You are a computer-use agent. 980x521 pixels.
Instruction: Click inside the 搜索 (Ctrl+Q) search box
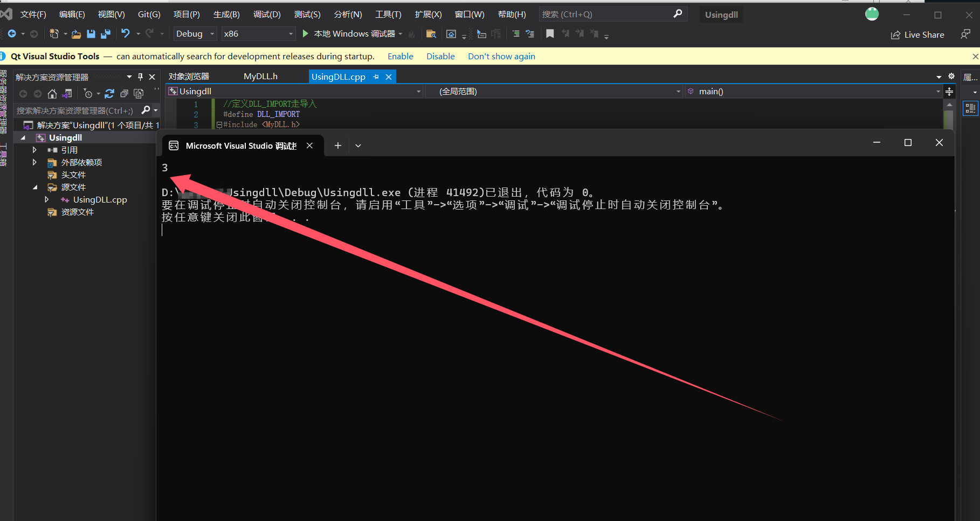click(x=604, y=14)
